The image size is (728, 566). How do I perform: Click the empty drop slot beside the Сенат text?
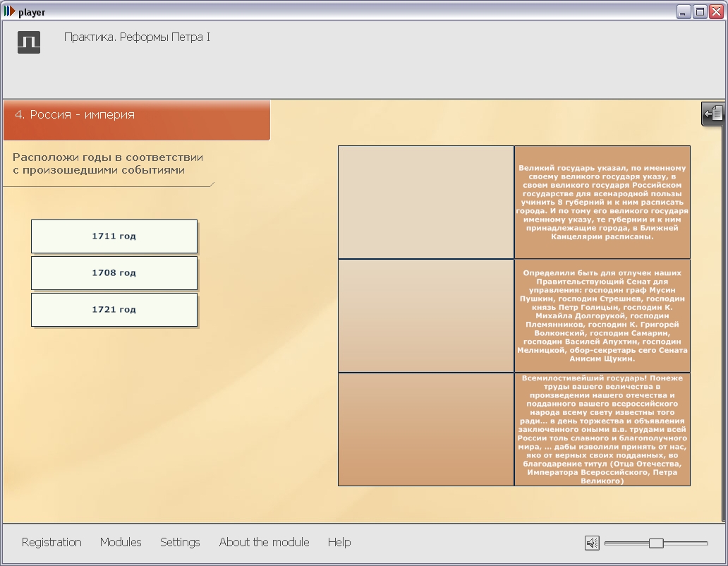[426, 315]
